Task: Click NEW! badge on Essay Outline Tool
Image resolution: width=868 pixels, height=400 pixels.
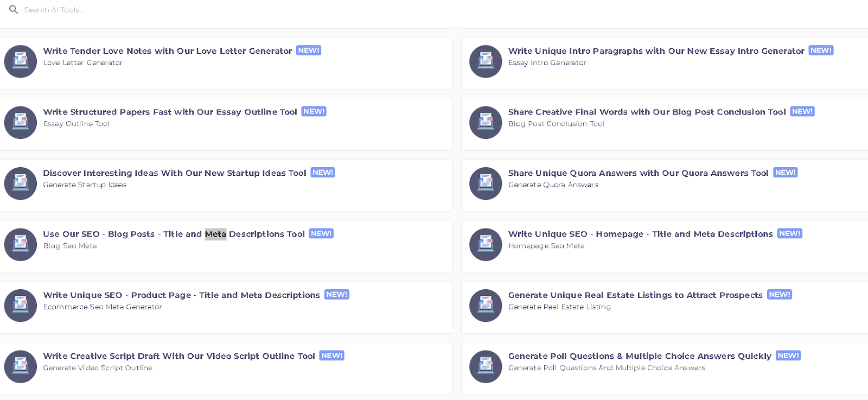Action: tap(314, 111)
